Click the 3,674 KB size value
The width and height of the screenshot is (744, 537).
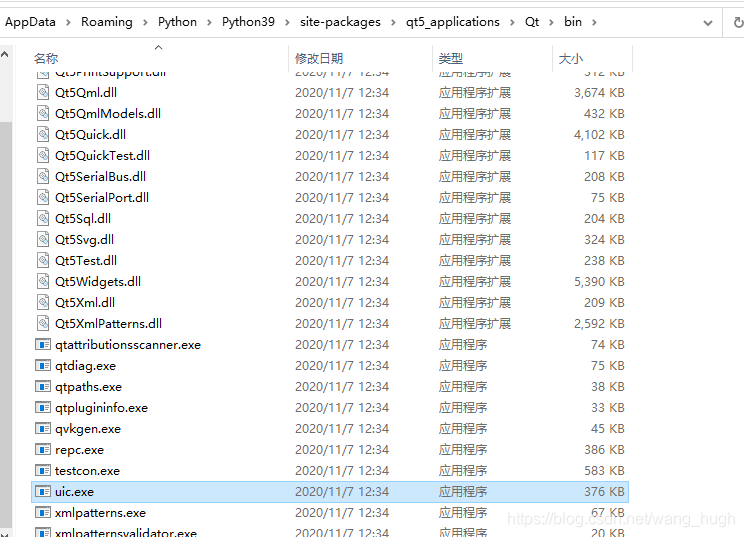pyautogui.click(x=599, y=92)
